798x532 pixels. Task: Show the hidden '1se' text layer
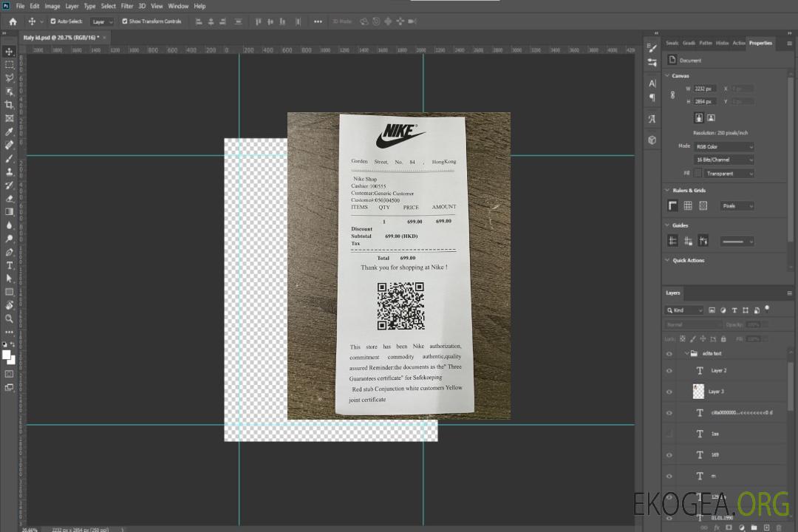click(669, 434)
